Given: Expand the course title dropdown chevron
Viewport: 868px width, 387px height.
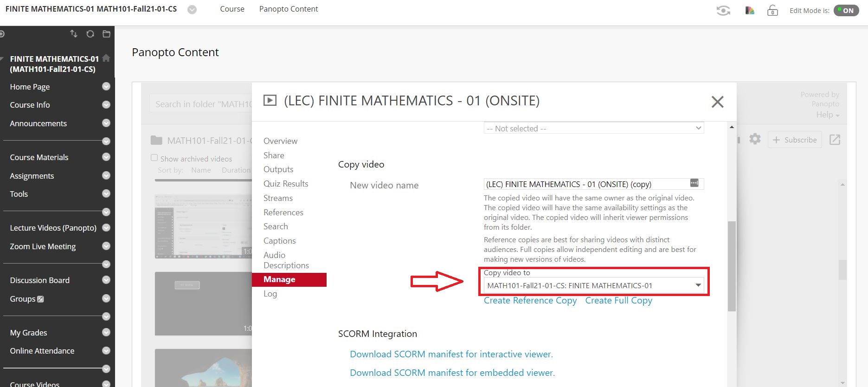Looking at the screenshot, I should coord(192,10).
